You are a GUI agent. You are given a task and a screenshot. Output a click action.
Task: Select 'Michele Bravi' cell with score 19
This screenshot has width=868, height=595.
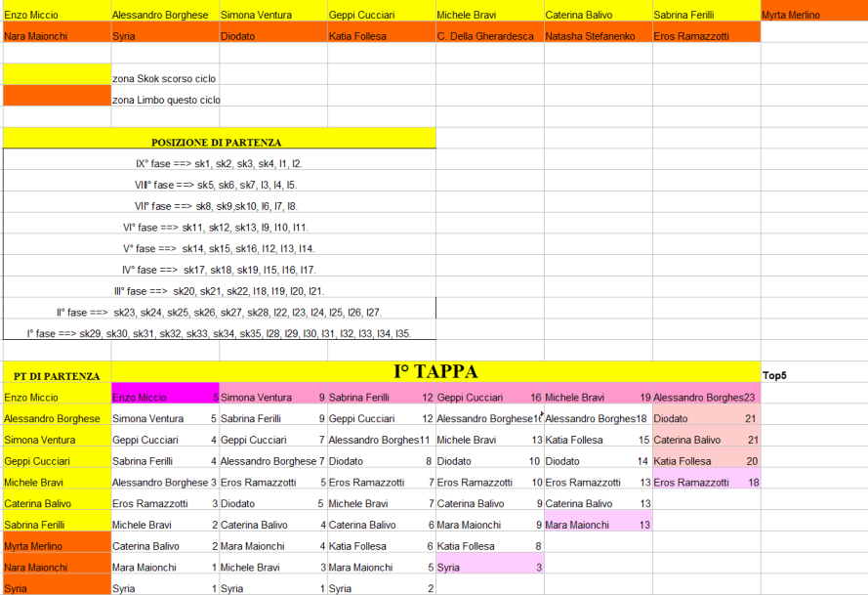(598, 398)
